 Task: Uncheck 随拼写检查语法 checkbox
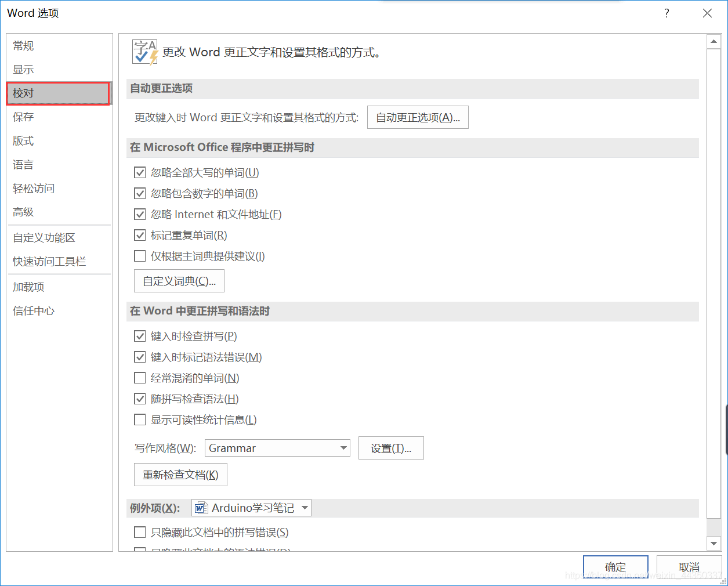[x=140, y=399]
